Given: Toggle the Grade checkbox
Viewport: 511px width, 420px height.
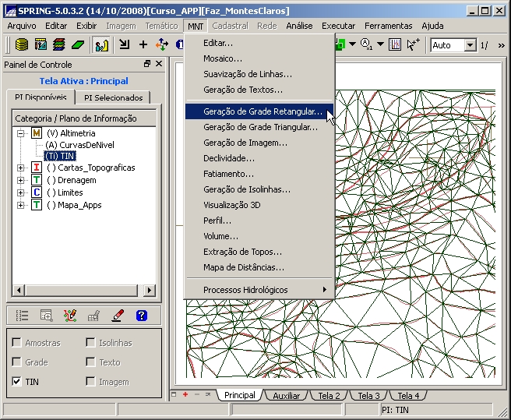Looking at the screenshot, I should [x=17, y=362].
